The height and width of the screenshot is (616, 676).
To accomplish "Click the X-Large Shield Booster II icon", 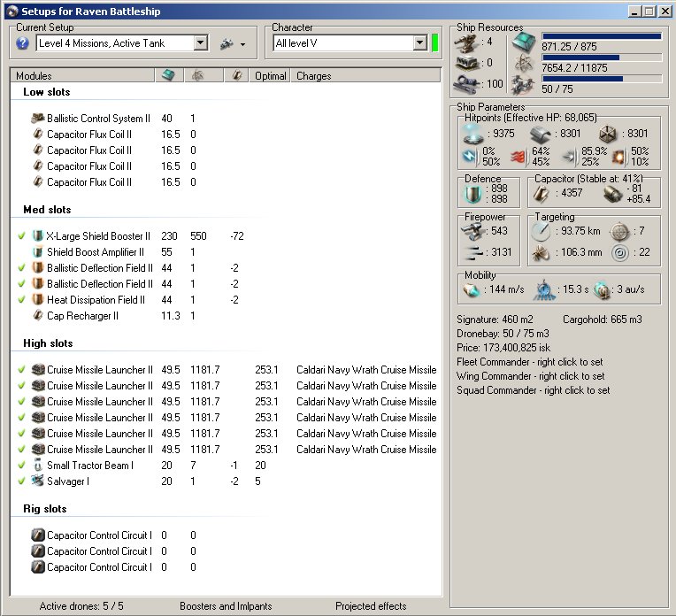I will (x=38, y=235).
